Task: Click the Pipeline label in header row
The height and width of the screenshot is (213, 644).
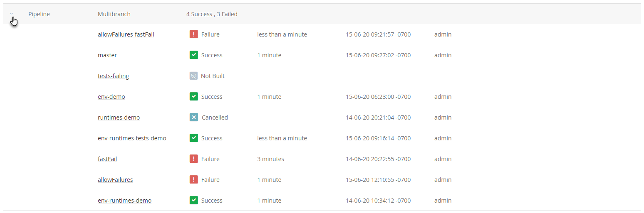Action: pyautogui.click(x=39, y=14)
